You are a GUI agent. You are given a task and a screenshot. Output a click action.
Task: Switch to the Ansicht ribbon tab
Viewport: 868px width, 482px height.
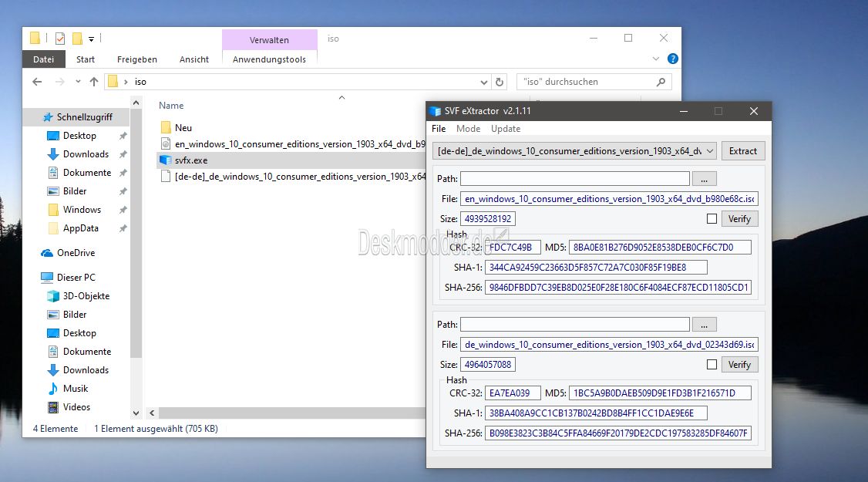point(194,59)
